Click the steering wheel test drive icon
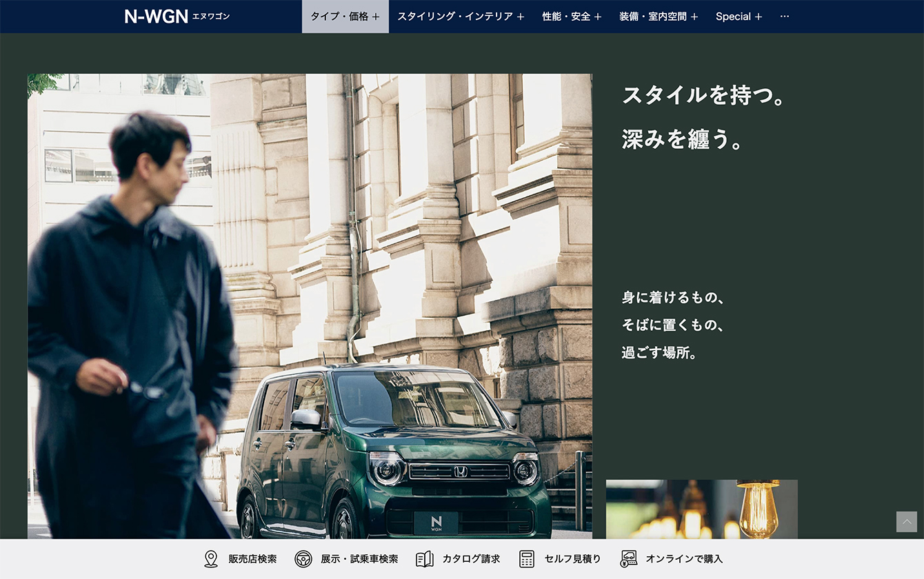Viewport: 924px width, 579px height. point(303,559)
